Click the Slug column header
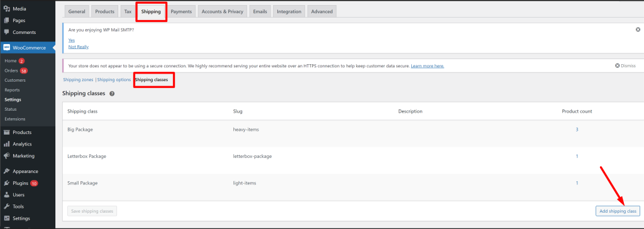 coord(238,111)
